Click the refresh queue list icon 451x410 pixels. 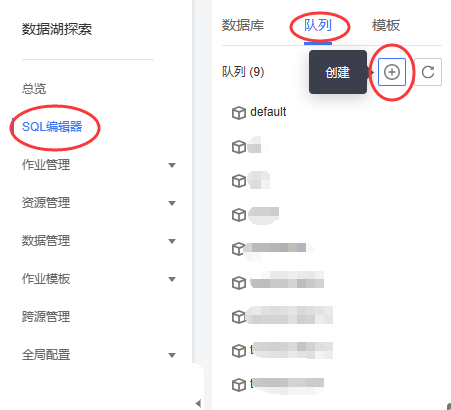[x=428, y=72]
